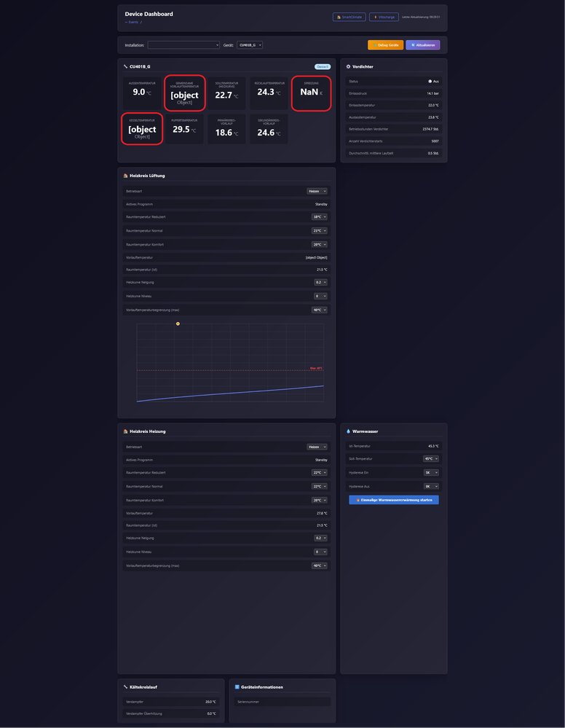565x728 pixels.
Task: Open Heizkurve Neigung dropdown in Heizkreis Heizung
Action: tap(320, 539)
